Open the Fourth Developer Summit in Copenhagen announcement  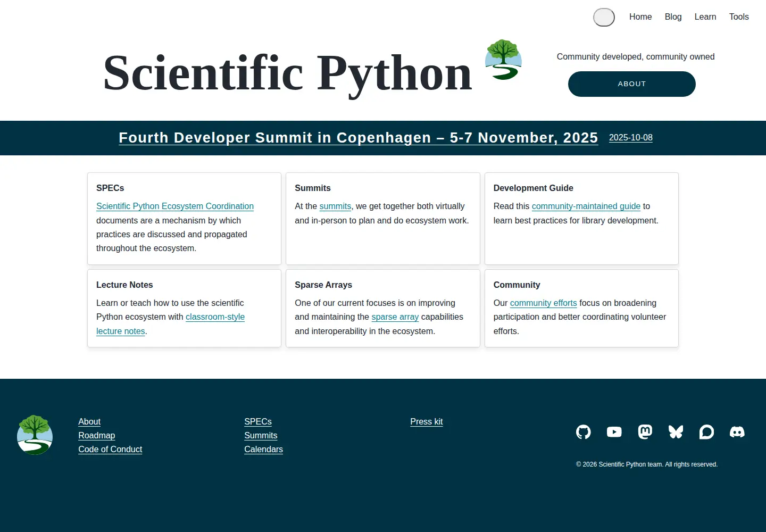click(x=359, y=138)
